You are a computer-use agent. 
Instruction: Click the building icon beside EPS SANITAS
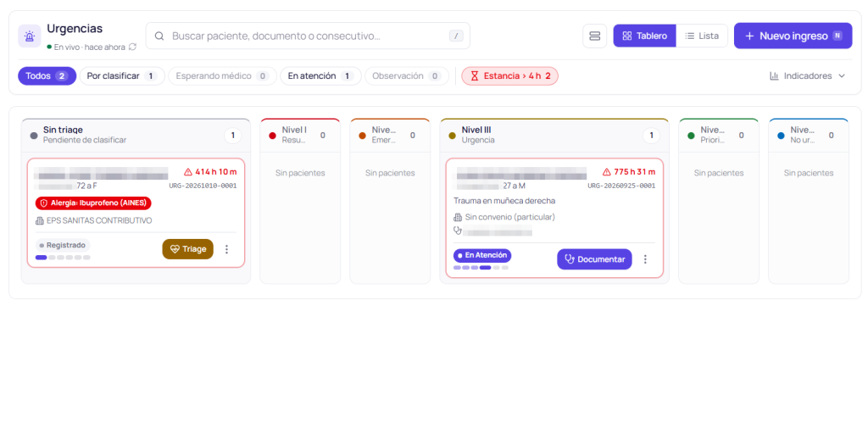tap(39, 220)
